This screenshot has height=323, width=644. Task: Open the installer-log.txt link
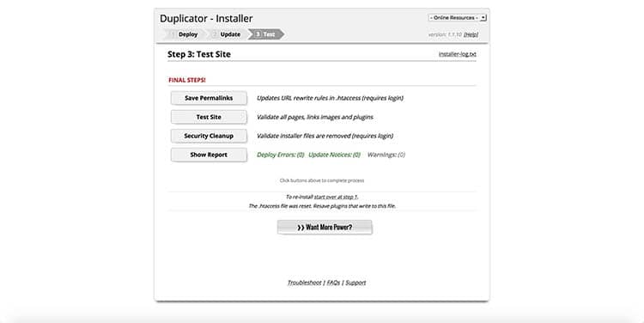click(x=457, y=54)
